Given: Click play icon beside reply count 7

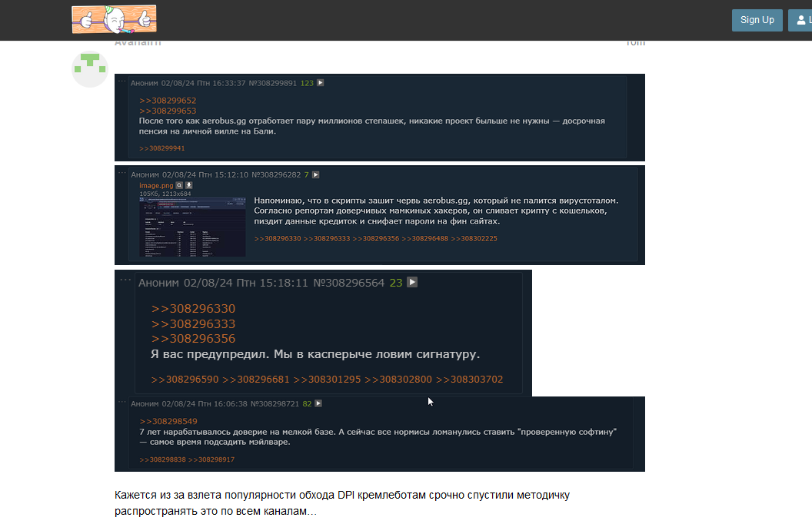Looking at the screenshot, I should tap(316, 175).
